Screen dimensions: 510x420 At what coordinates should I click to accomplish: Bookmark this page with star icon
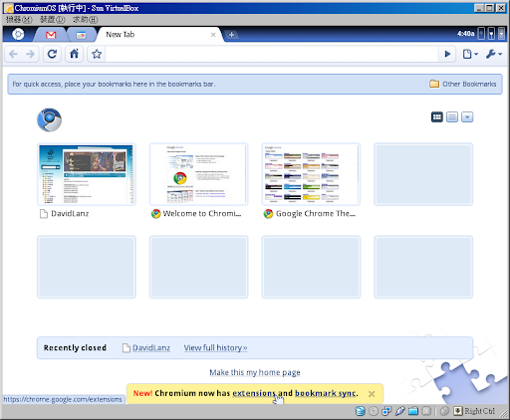[x=97, y=54]
